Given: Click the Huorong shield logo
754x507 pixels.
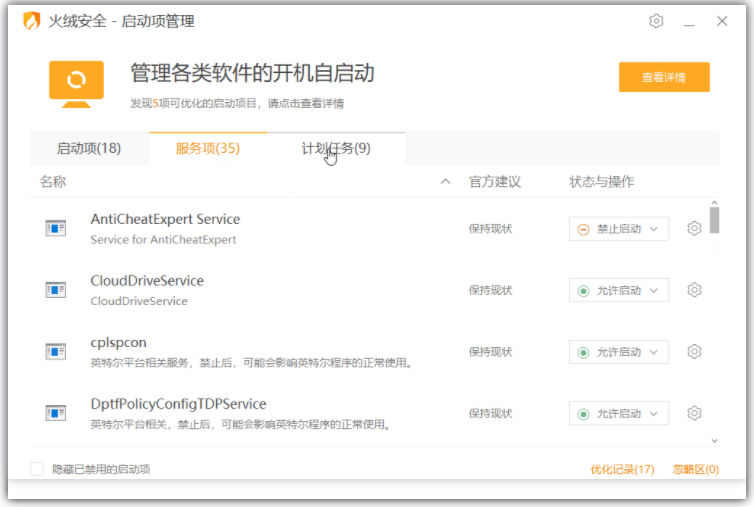Looking at the screenshot, I should click(x=32, y=21).
